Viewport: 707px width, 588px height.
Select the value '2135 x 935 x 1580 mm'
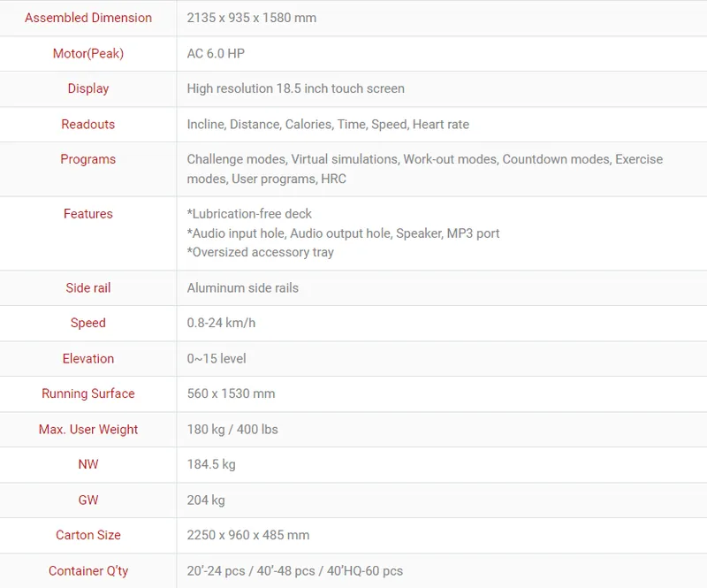(x=252, y=18)
